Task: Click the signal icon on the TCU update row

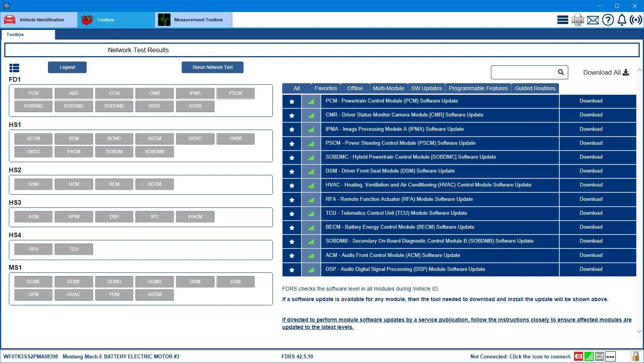Action: tap(311, 214)
